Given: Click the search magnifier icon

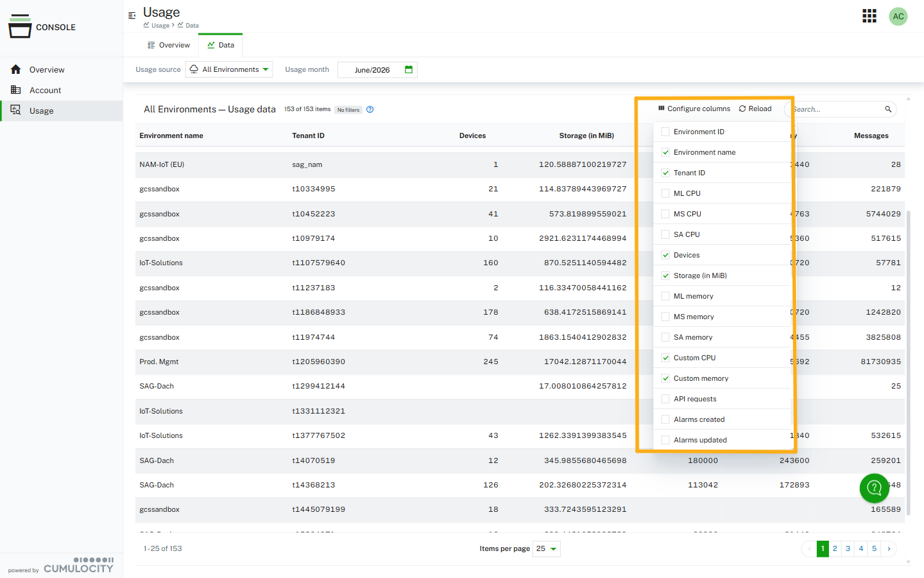Looking at the screenshot, I should coord(888,109).
